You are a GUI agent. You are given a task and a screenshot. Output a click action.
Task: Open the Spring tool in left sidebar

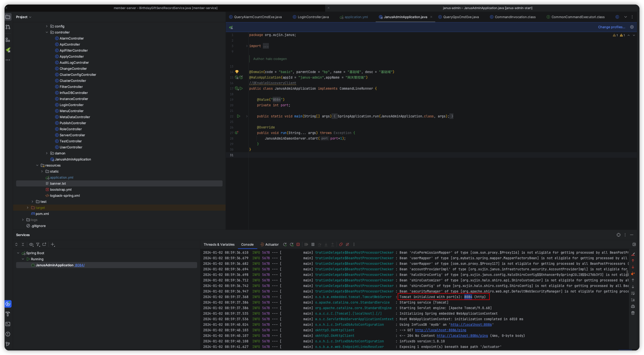[x=8, y=50]
